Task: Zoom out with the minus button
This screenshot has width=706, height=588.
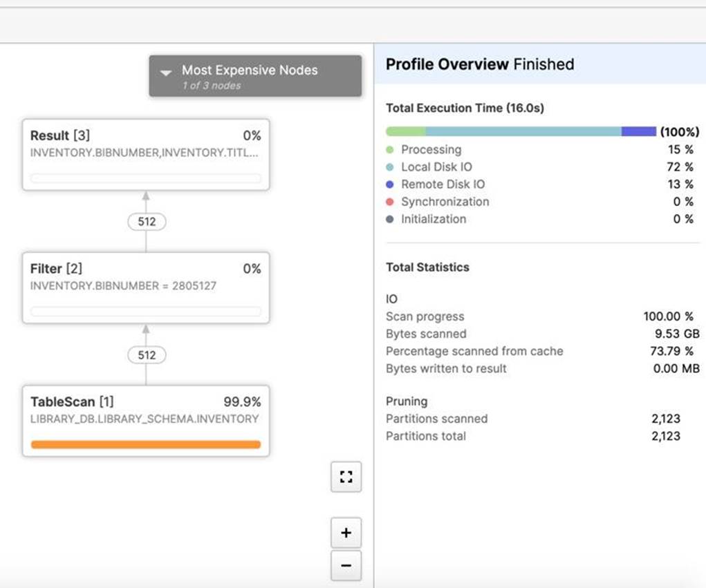Action: pyautogui.click(x=346, y=566)
